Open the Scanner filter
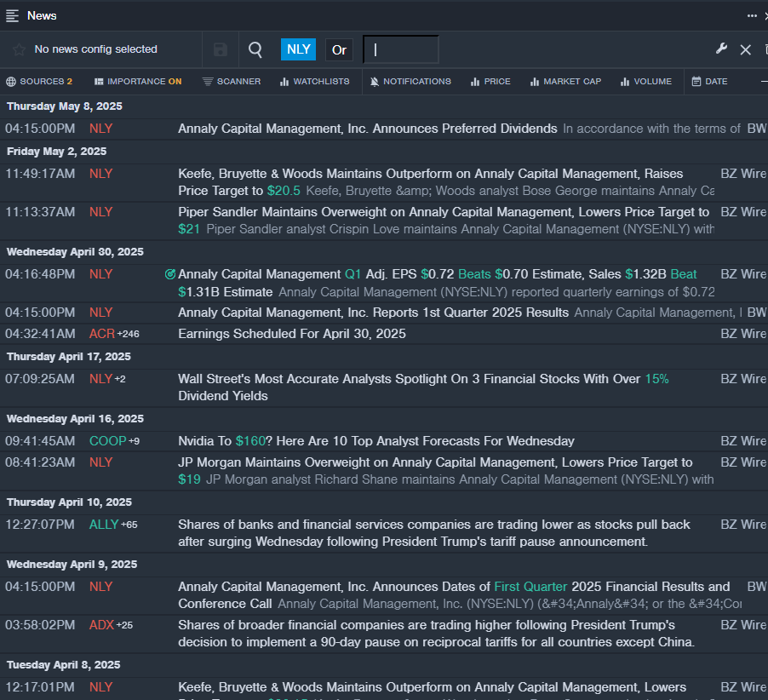Viewport: 768px width, 700px height. (232, 81)
